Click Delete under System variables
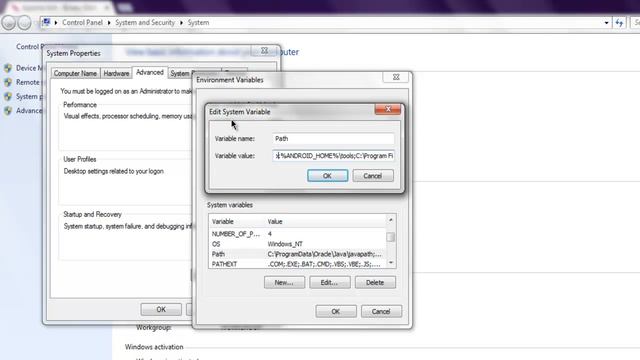The width and height of the screenshot is (640, 360). (375, 282)
